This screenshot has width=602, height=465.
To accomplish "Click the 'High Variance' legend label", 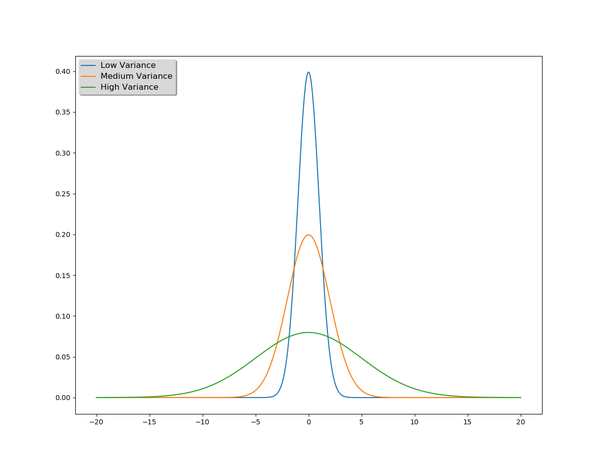I will (x=129, y=87).
